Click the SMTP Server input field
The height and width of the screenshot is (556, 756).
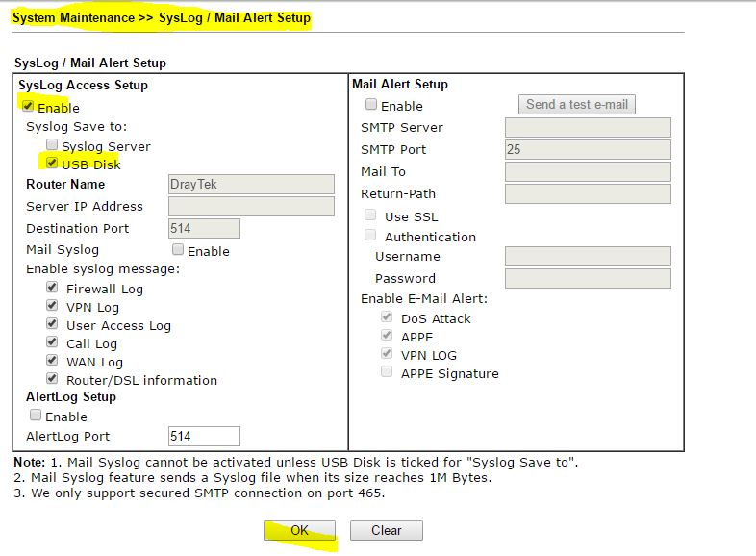(x=587, y=127)
